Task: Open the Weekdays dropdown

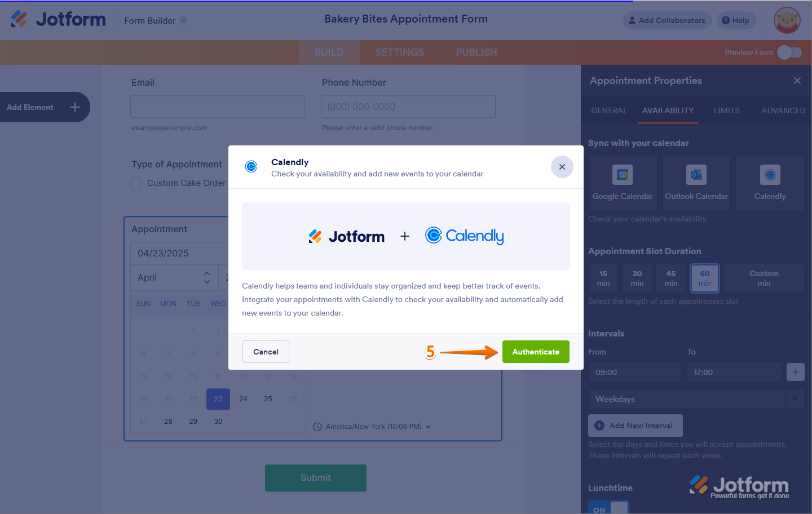Action: coord(696,399)
